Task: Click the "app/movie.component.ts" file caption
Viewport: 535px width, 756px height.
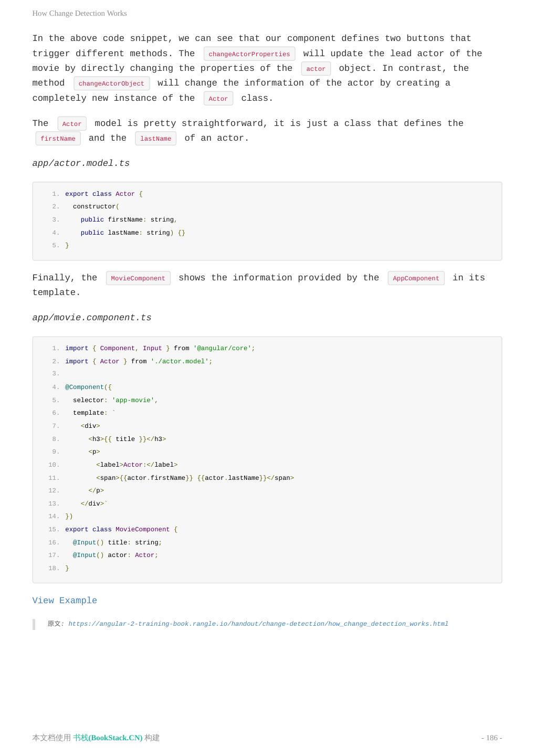Action: (x=92, y=318)
